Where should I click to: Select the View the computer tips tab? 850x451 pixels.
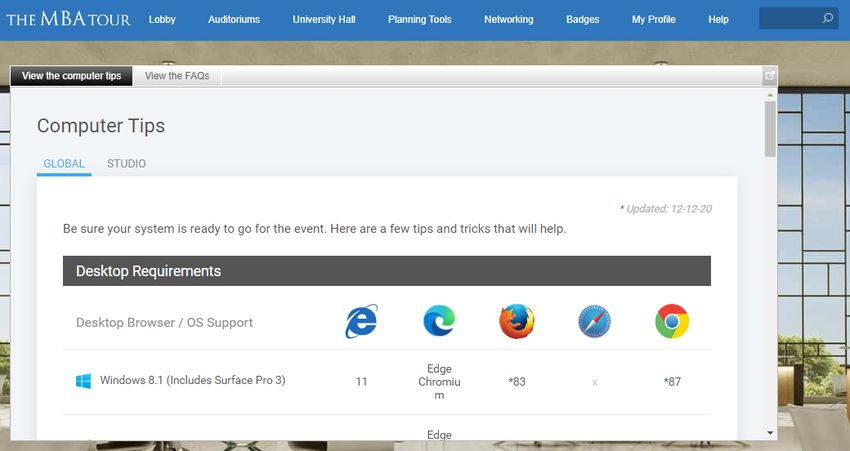72,76
